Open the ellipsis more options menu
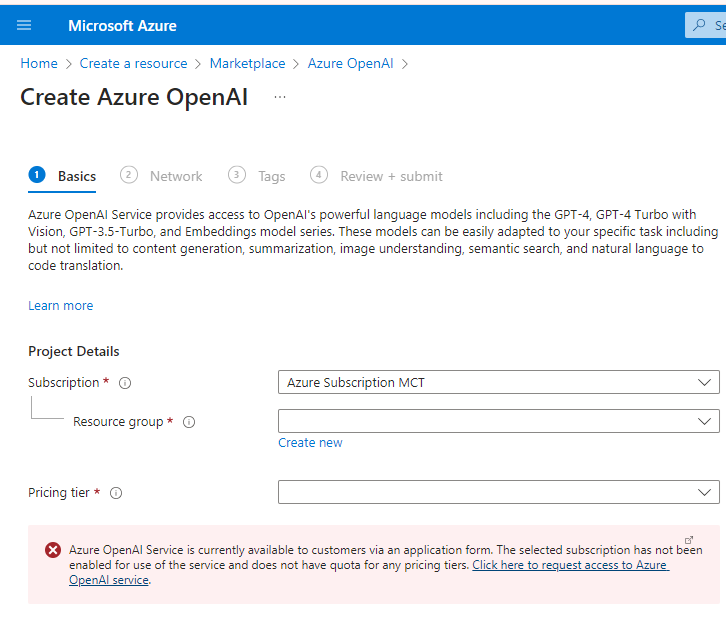The height and width of the screenshot is (643, 726). tap(280, 97)
